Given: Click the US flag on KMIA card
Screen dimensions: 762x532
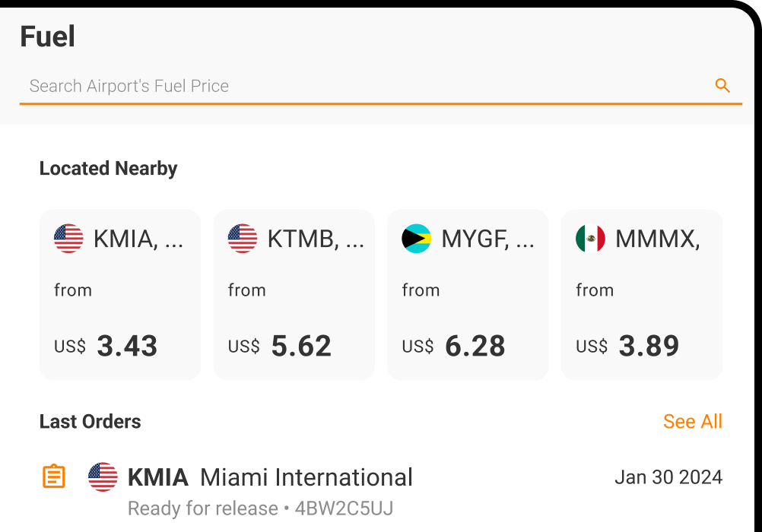Looking at the screenshot, I should tap(68, 239).
